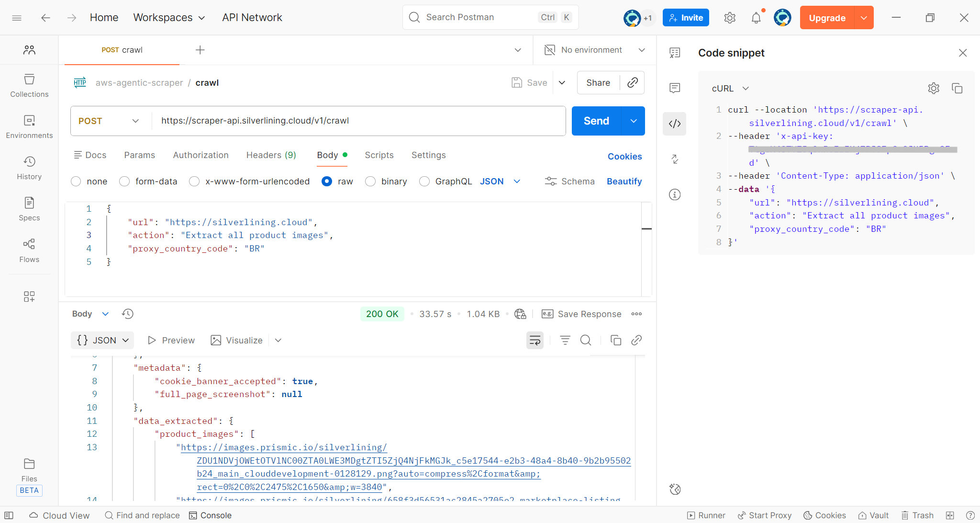
Task: Open code snippet settings gear
Action: point(933,88)
